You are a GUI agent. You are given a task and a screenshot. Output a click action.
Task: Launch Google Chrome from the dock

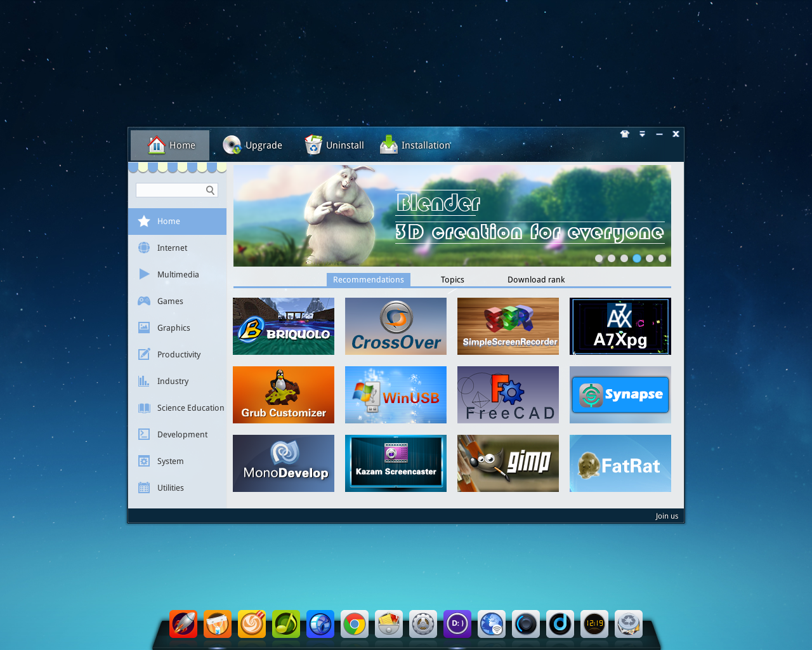click(x=355, y=625)
